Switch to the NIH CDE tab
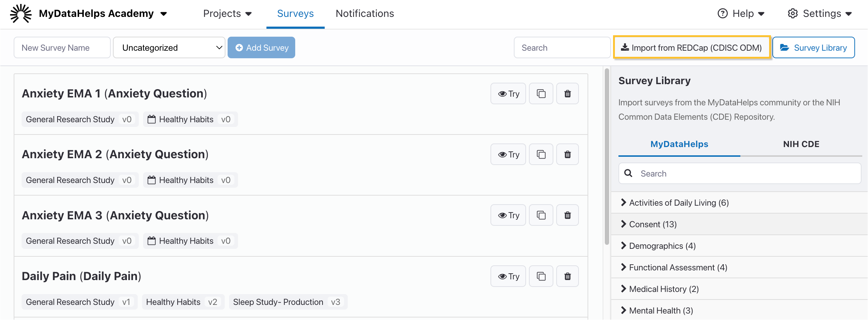 (x=801, y=144)
